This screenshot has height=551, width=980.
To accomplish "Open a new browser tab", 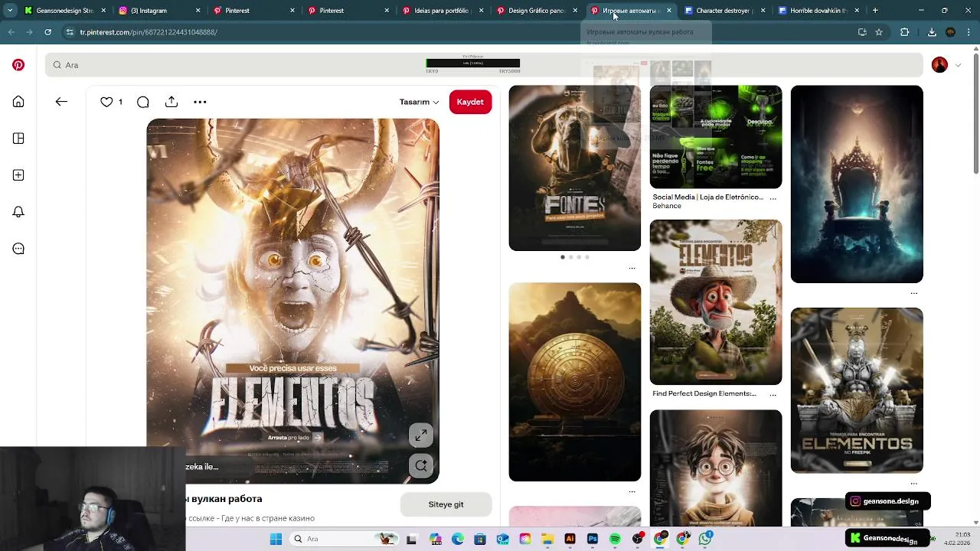I will [x=875, y=11].
